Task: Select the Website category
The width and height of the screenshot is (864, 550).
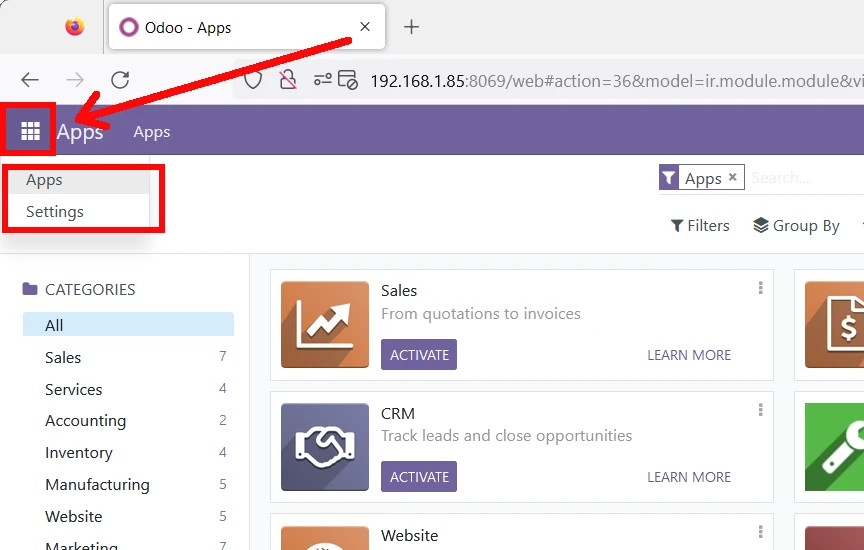Action: point(128,516)
